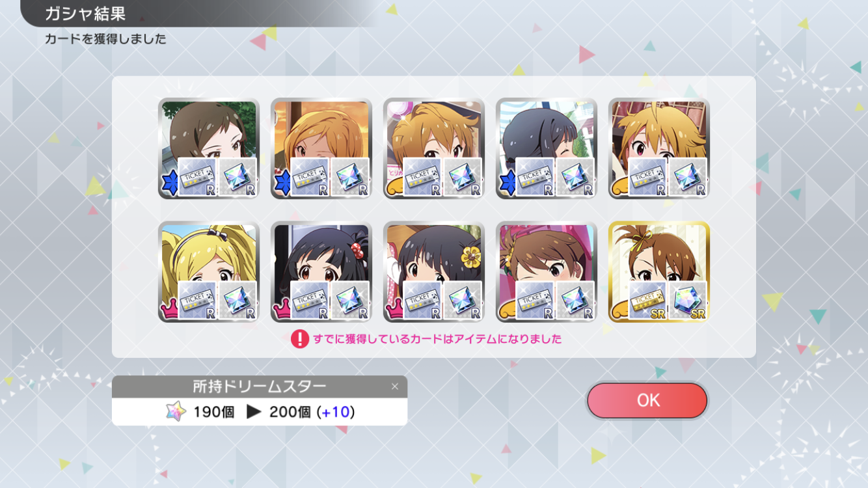The width and height of the screenshot is (868, 488).
Task: Select the pink background brown ponytail card
Action: 547,272
